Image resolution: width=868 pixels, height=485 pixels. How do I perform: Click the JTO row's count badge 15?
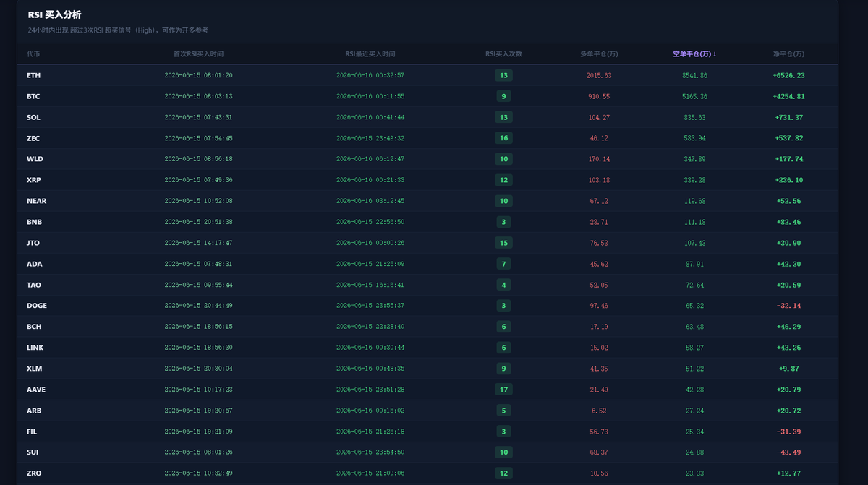(x=503, y=243)
